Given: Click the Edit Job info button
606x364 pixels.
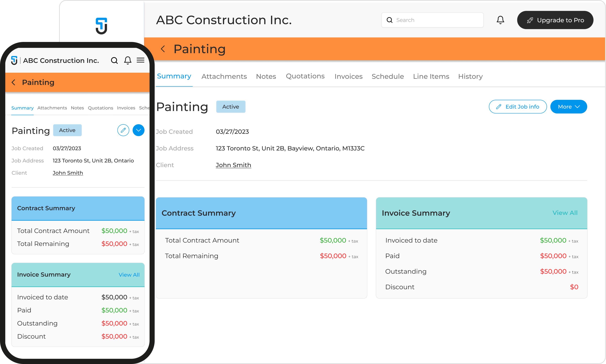Looking at the screenshot, I should (518, 107).
